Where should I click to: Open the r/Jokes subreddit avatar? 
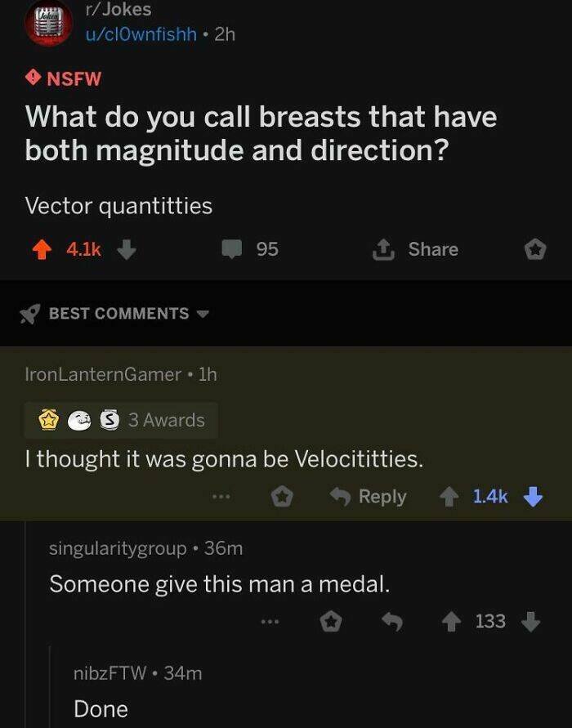pyautogui.click(x=49, y=24)
